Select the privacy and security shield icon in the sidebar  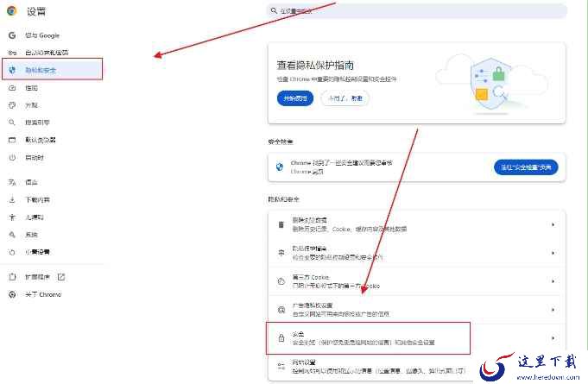(x=12, y=70)
